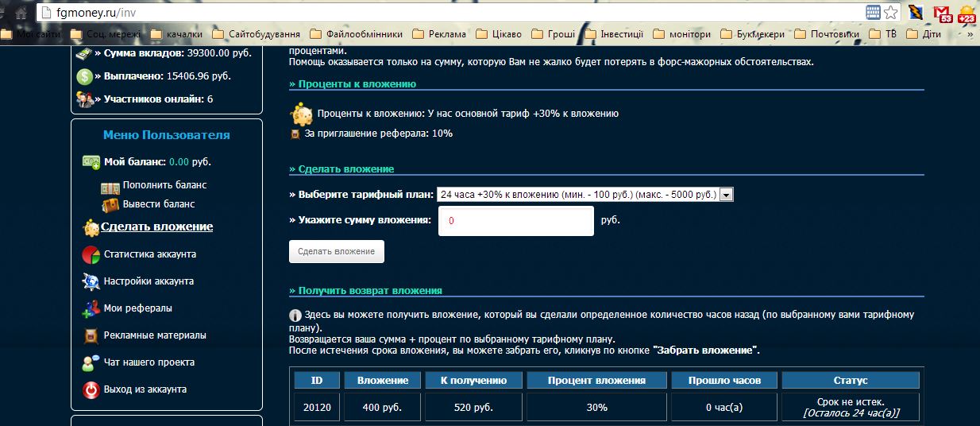The height and width of the screenshot is (426, 980).
Task: Click the piggy bank icon beside Сделать вложение
Action: click(91, 227)
